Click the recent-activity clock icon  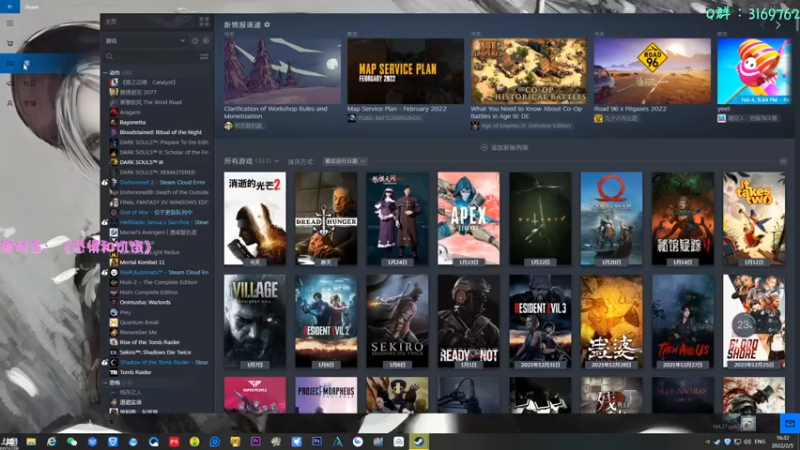(x=195, y=40)
